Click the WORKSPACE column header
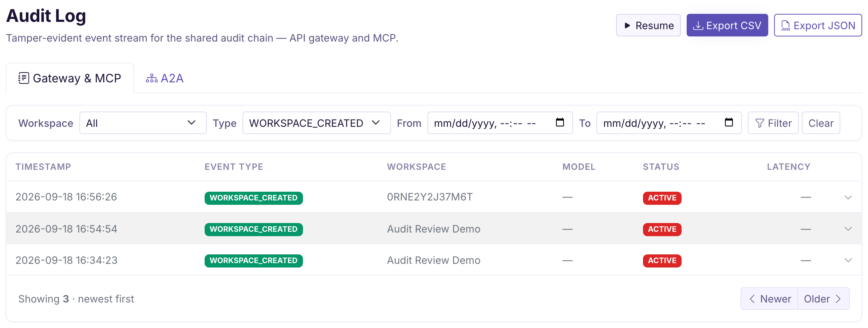The image size is (868, 328). [x=417, y=167]
